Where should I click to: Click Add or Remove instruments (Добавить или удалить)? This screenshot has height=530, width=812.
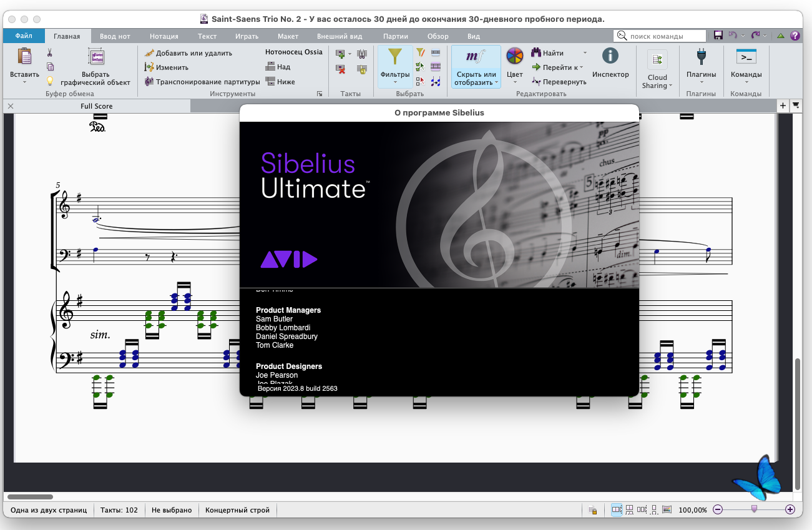(x=188, y=53)
